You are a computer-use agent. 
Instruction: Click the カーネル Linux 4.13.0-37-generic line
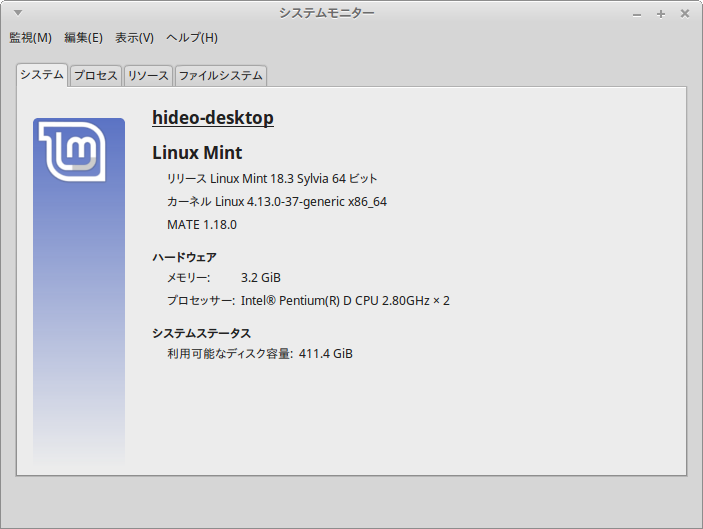(277, 202)
